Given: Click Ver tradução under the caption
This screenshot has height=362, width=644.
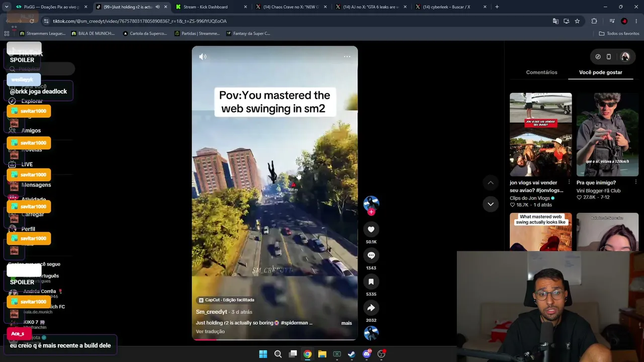Looking at the screenshot, I should [x=210, y=332].
